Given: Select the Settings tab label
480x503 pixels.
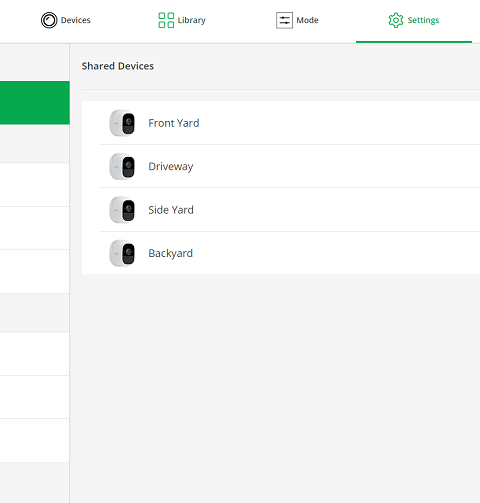Looking at the screenshot, I should 423,20.
